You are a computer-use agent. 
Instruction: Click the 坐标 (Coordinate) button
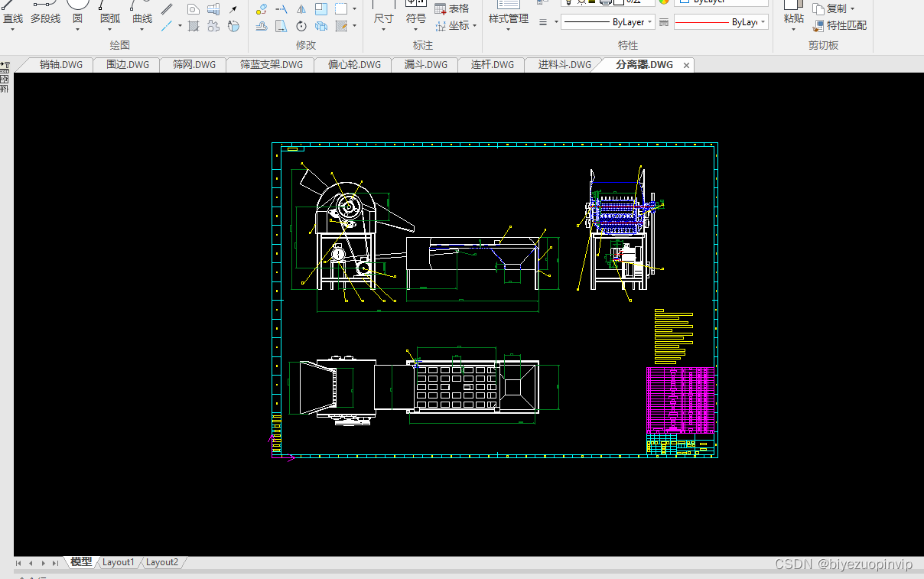pos(452,26)
